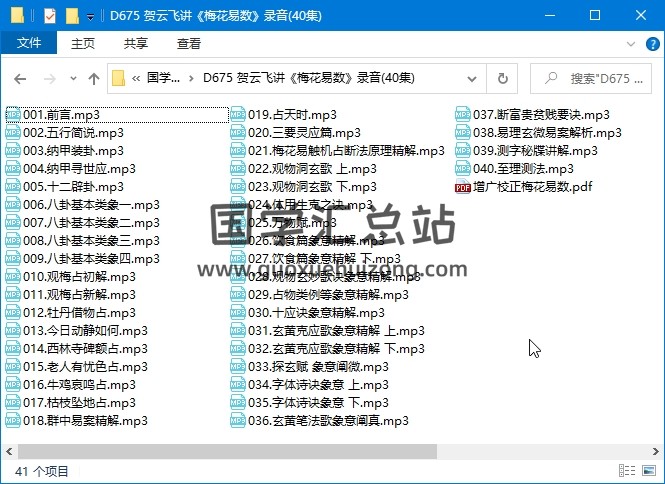
Task: Click the Properties quick access toolbar icon
Action: (50, 16)
